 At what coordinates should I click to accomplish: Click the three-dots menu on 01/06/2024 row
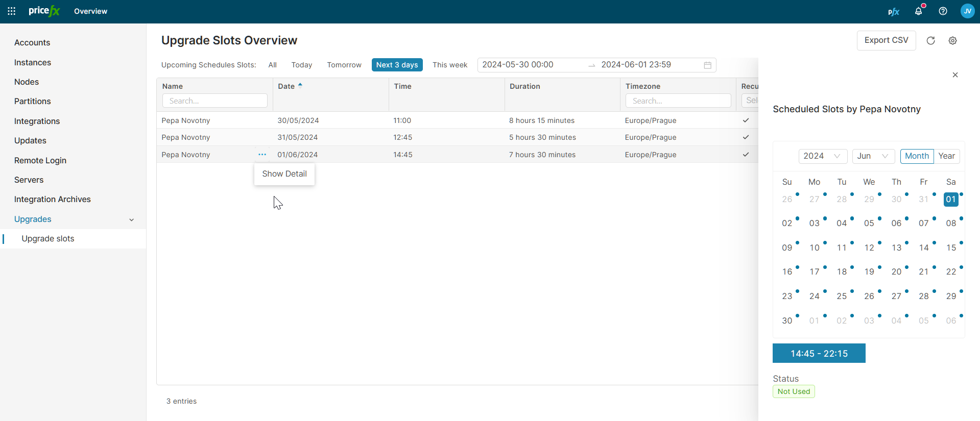(262, 155)
